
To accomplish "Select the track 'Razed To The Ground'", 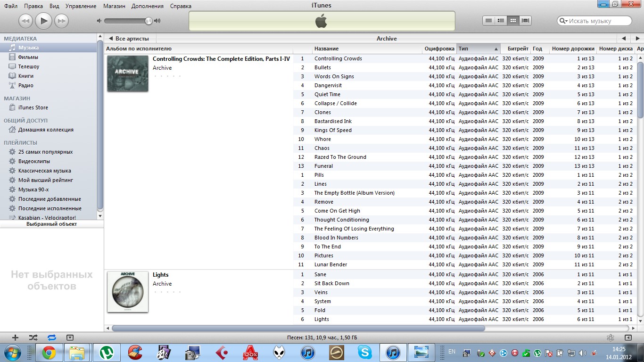I will click(340, 157).
